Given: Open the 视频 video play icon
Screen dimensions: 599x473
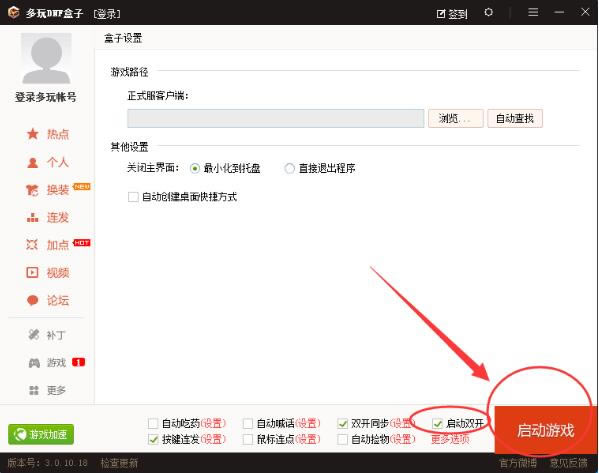Looking at the screenshot, I should [32, 272].
